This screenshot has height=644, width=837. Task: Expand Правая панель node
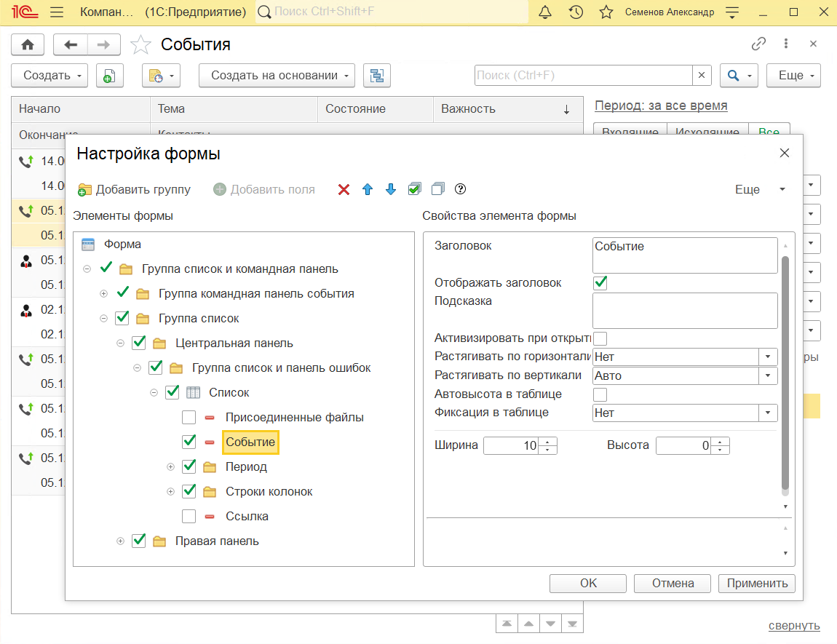(x=120, y=541)
